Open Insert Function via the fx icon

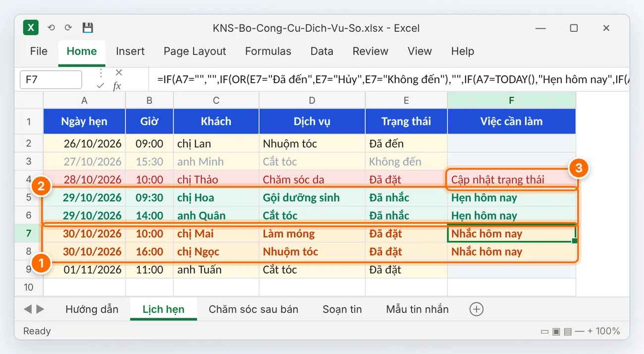pos(117,86)
